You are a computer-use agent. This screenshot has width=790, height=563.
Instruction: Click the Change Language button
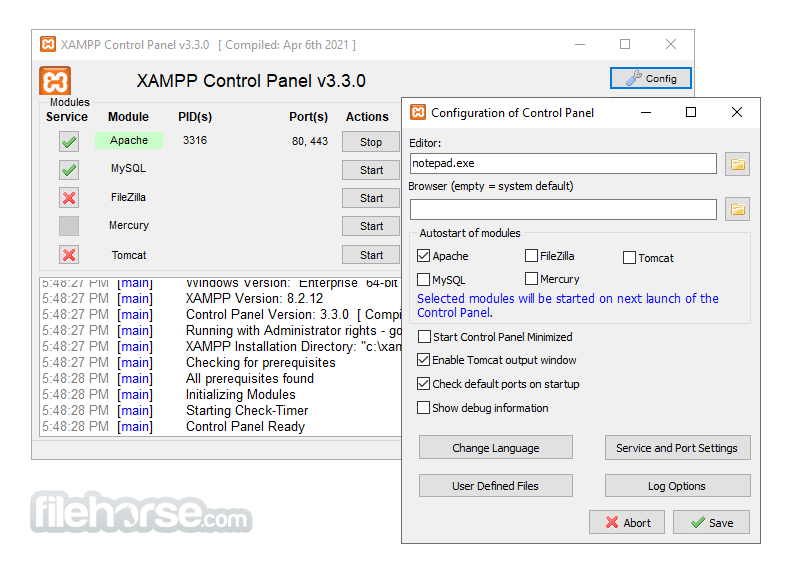tap(496, 448)
